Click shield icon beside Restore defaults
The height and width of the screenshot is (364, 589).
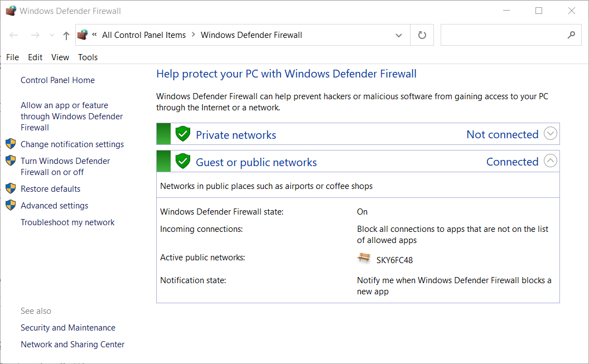click(x=11, y=188)
